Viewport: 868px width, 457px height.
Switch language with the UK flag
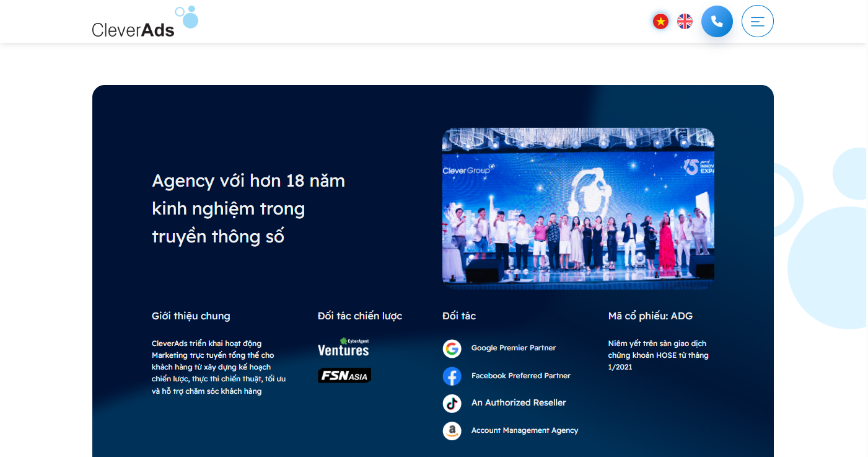click(685, 22)
